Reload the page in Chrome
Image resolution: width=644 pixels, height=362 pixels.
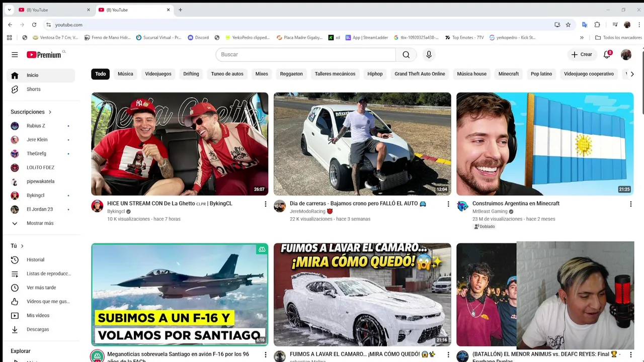tap(34, 25)
